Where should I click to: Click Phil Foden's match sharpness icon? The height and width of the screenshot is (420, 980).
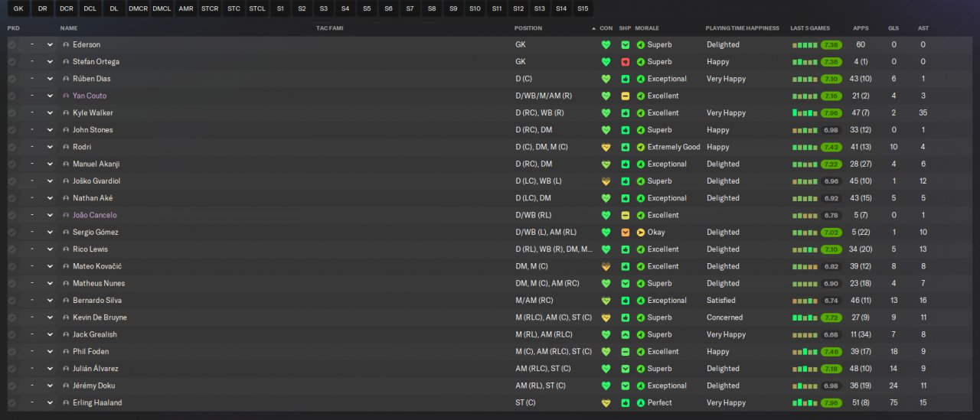(626, 351)
